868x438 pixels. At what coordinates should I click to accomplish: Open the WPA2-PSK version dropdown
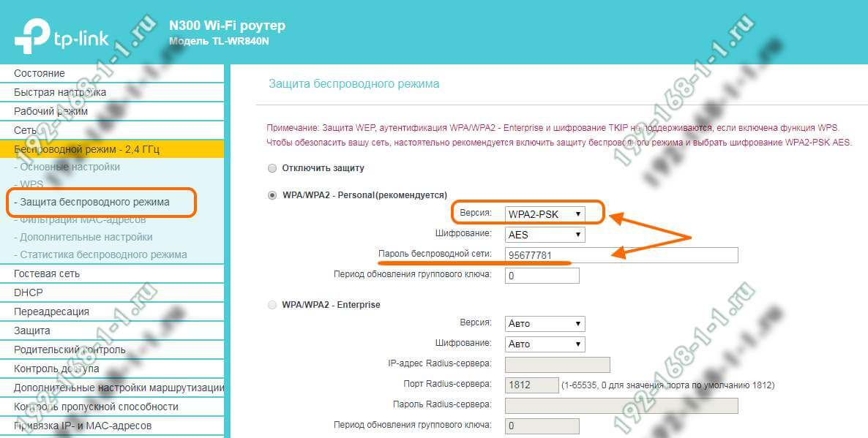[545, 214]
